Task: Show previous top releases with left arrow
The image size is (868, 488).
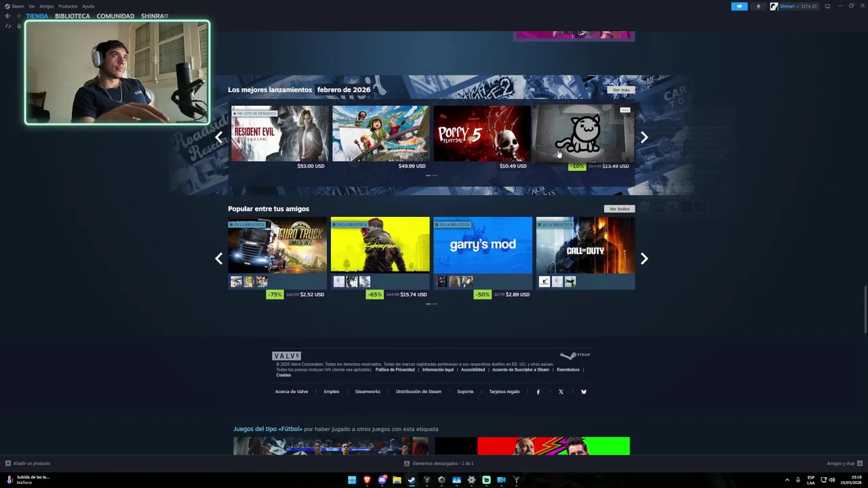Action: pyautogui.click(x=218, y=138)
